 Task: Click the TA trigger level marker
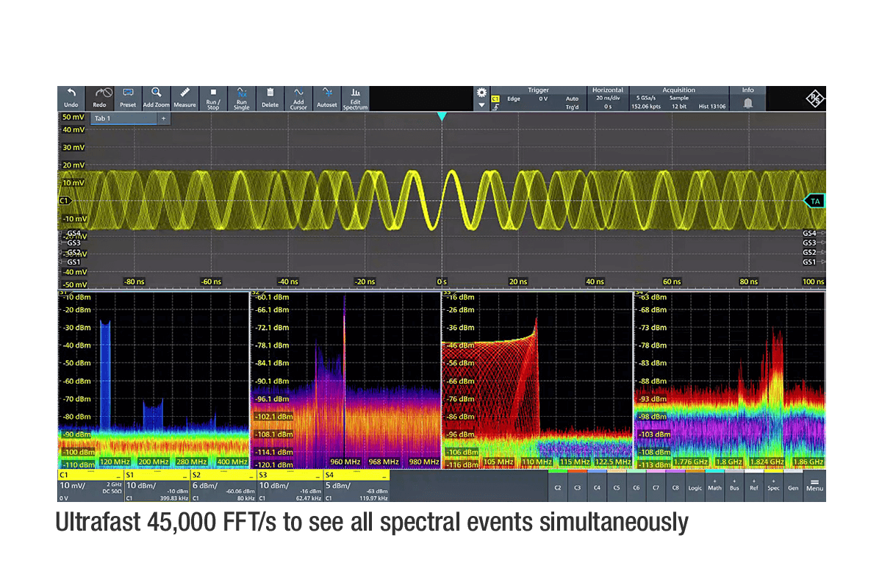[x=814, y=200]
